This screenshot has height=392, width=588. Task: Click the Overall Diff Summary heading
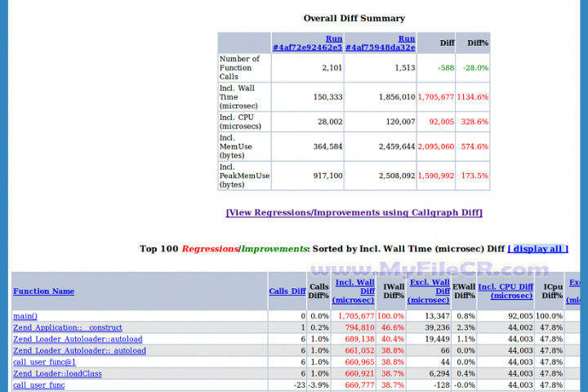tap(354, 18)
